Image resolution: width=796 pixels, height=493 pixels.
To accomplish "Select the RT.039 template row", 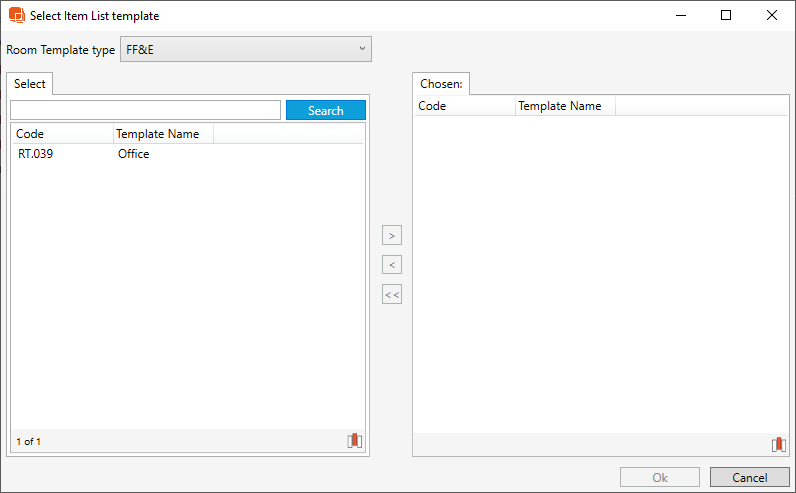I will point(36,154).
